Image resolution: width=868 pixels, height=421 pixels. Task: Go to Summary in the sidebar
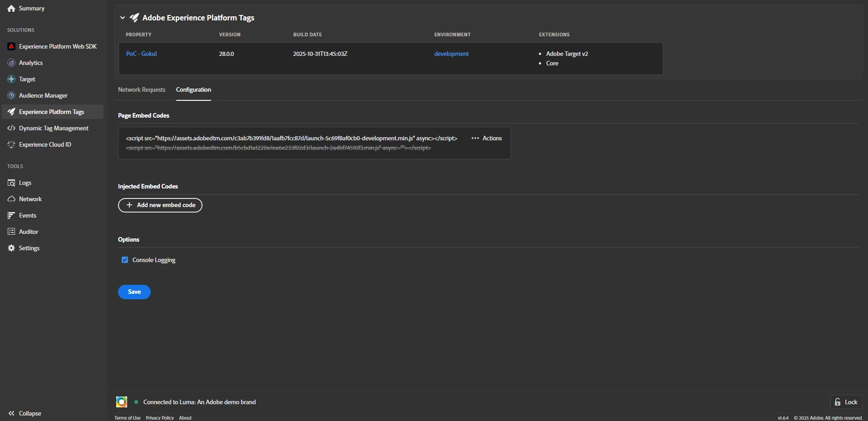point(32,9)
